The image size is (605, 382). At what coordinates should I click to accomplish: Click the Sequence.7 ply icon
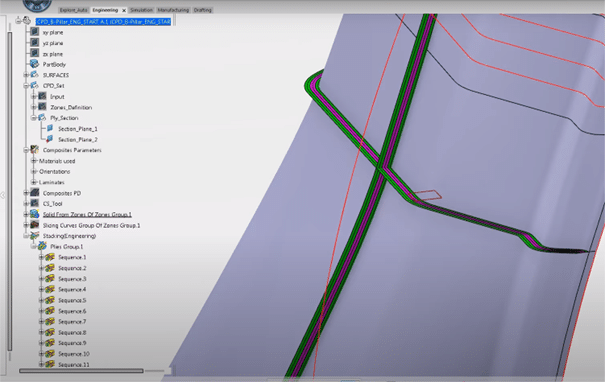click(x=50, y=321)
